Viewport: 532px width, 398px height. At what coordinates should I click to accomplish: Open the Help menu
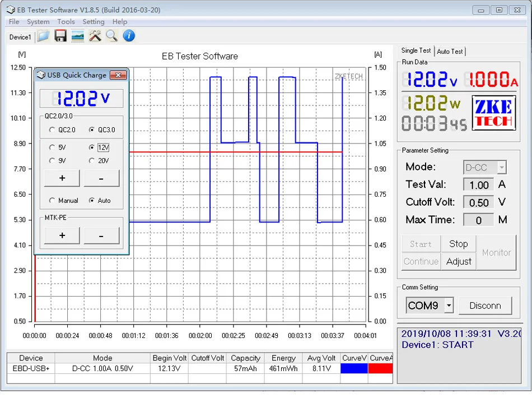point(120,22)
